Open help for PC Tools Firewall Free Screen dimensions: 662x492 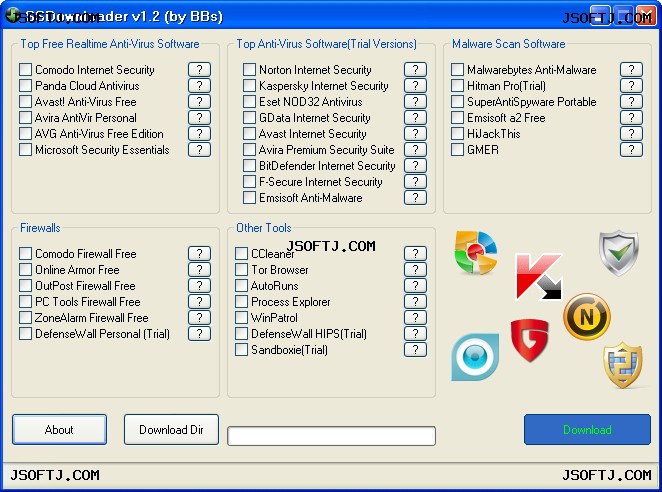(x=199, y=302)
